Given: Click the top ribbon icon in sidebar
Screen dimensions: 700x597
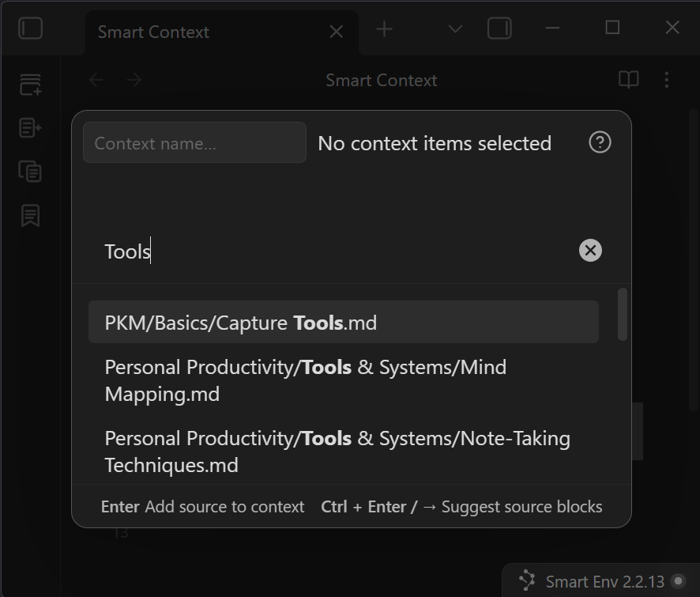Looking at the screenshot, I should coord(30,85).
